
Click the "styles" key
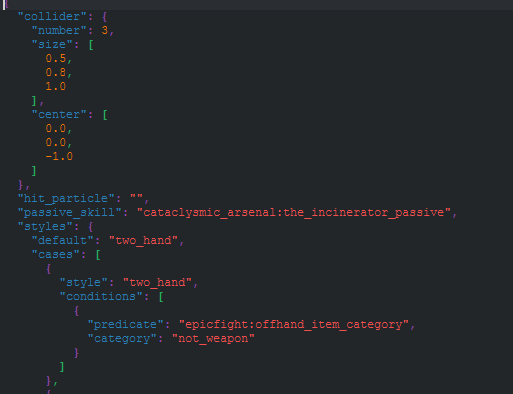45,226
